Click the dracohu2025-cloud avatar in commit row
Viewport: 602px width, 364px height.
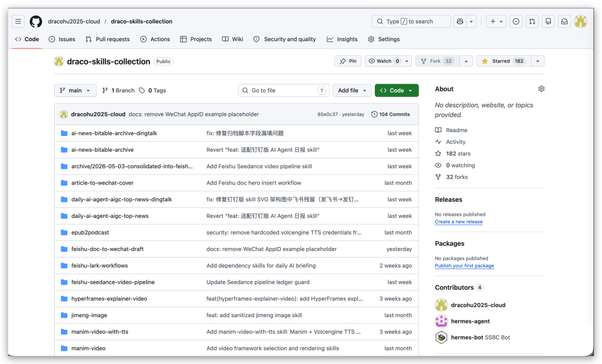click(x=64, y=114)
